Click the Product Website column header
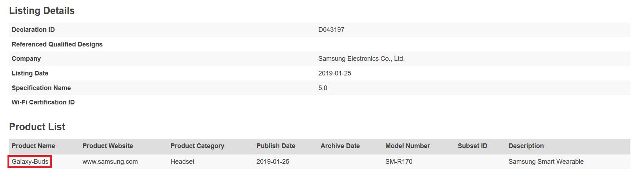This screenshot has width=644, height=177. click(x=108, y=146)
